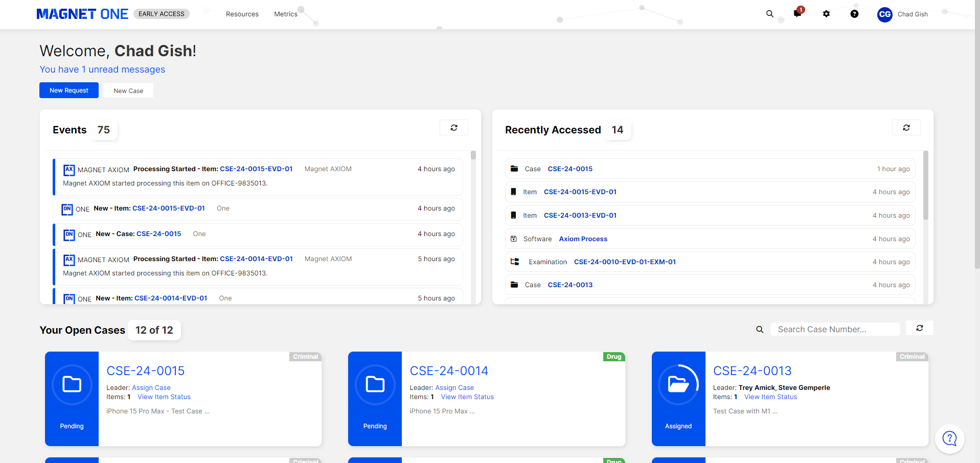Click the New Case button
This screenshot has width=980, height=463.
pyautogui.click(x=128, y=90)
